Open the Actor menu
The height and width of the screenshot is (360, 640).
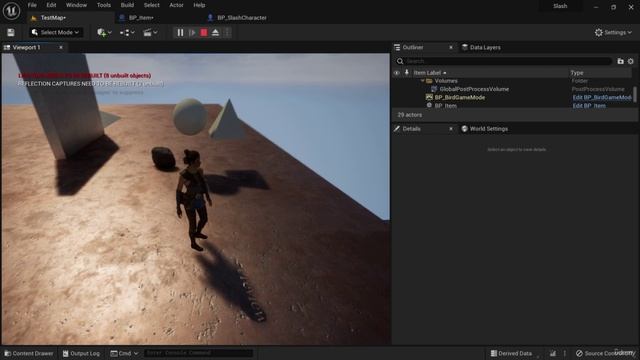click(x=176, y=5)
